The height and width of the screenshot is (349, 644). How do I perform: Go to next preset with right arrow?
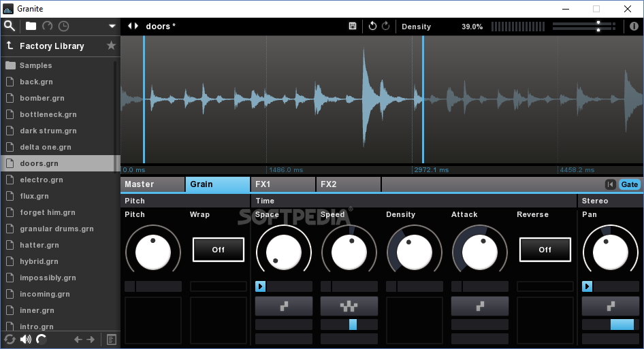[91, 339]
